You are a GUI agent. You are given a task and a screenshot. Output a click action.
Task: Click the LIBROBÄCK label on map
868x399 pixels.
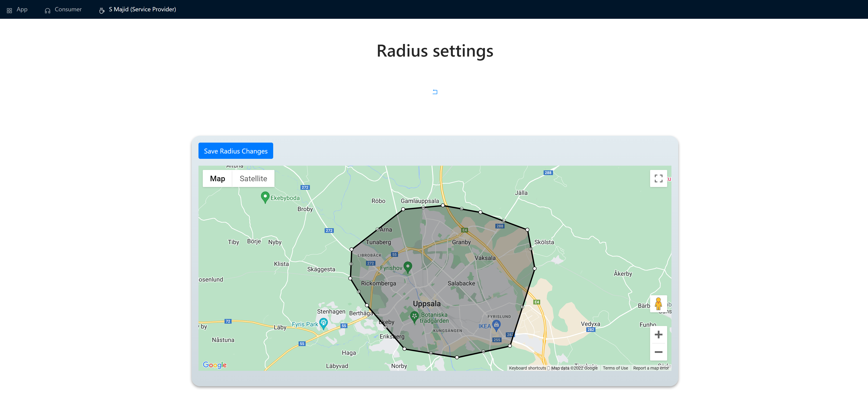tap(369, 255)
